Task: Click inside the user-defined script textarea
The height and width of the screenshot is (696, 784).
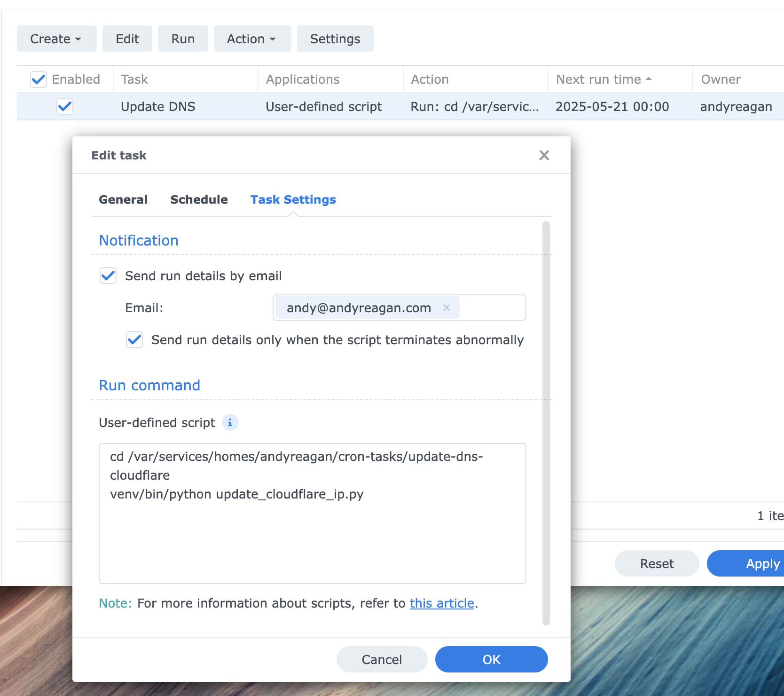Action: (x=313, y=514)
